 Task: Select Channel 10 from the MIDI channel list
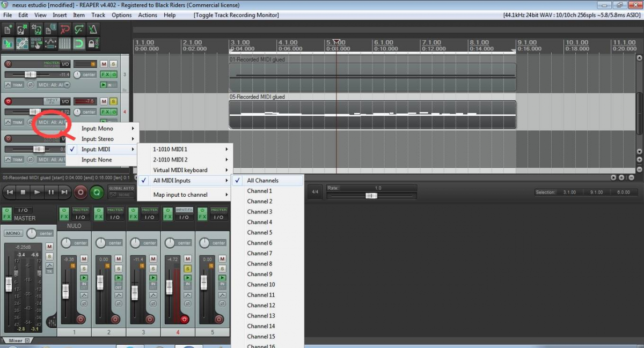coord(261,285)
